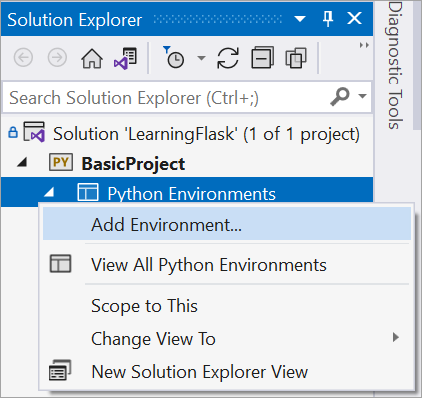Go to Home in Solution Explorer
The width and height of the screenshot is (422, 398).
pos(92,58)
